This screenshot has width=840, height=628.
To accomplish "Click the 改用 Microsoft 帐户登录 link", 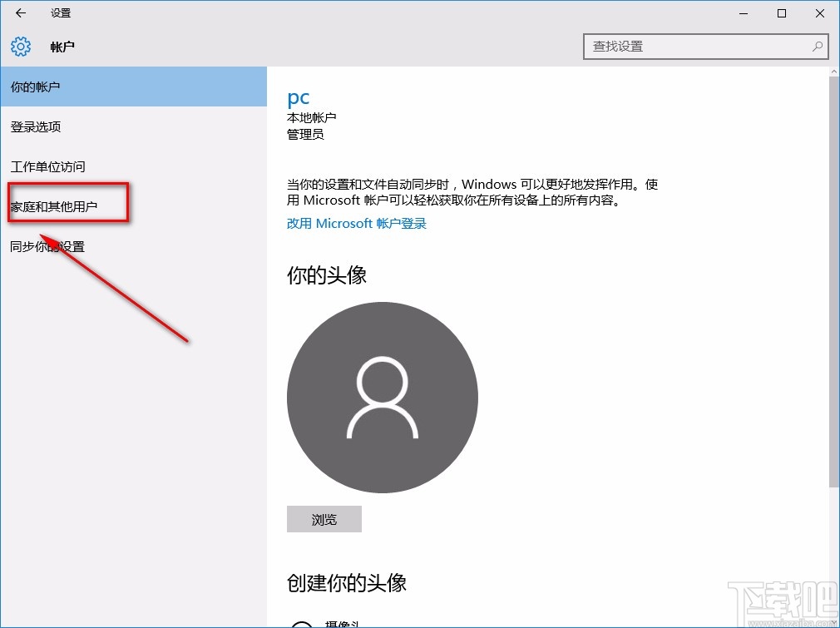I will [x=356, y=223].
